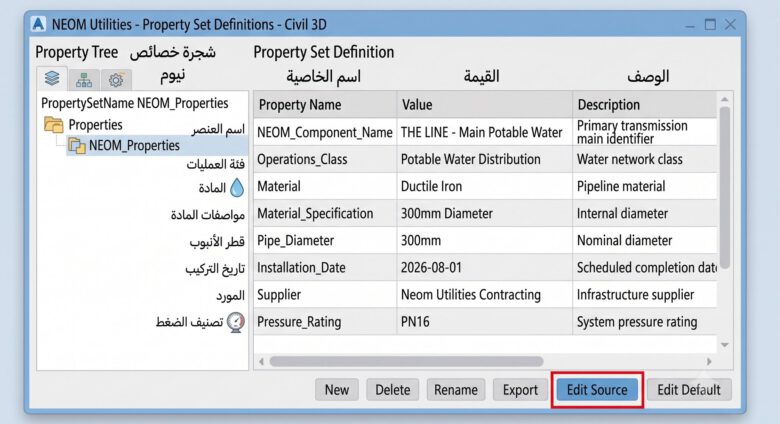
Task: Switch to the hierarchy tree tab icon
Action: pos(84,80)
